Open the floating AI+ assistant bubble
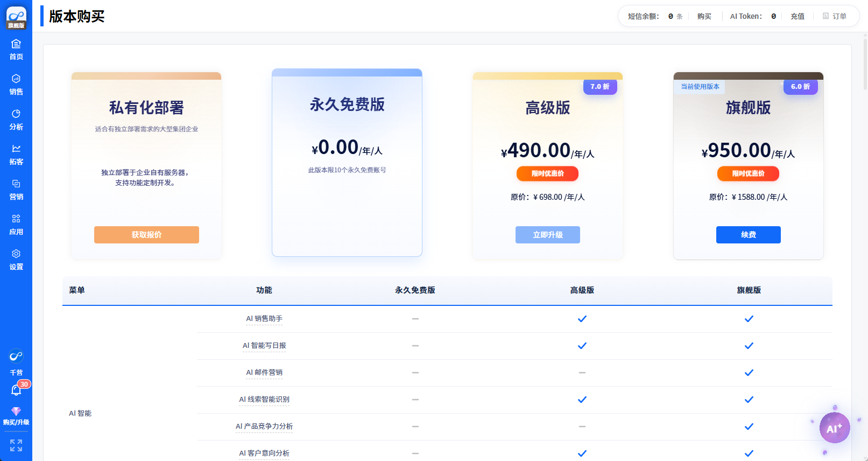868x461 pixels. (x=834, y=428)
